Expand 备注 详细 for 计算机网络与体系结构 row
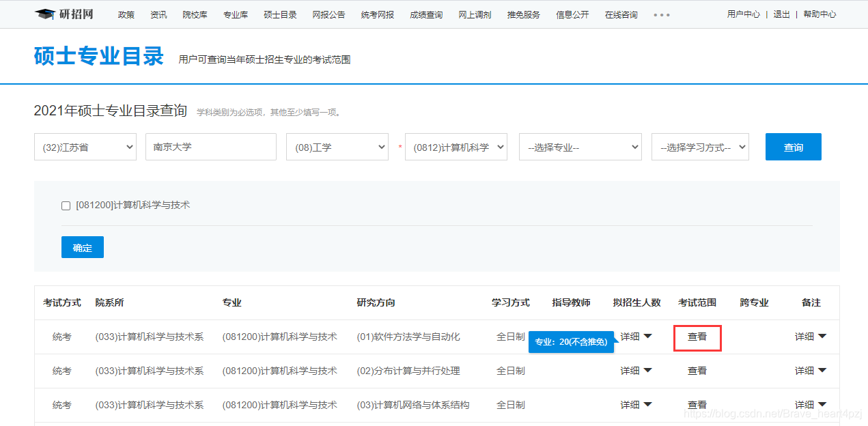Viewport: 868px width, 426px height. pyautogui.click(x=811, y=405)
